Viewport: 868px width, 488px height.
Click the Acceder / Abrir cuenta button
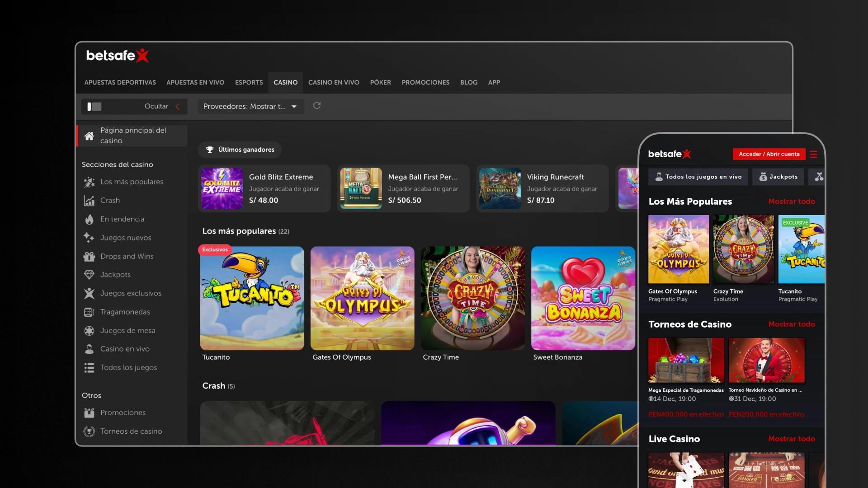click(769, 154)
